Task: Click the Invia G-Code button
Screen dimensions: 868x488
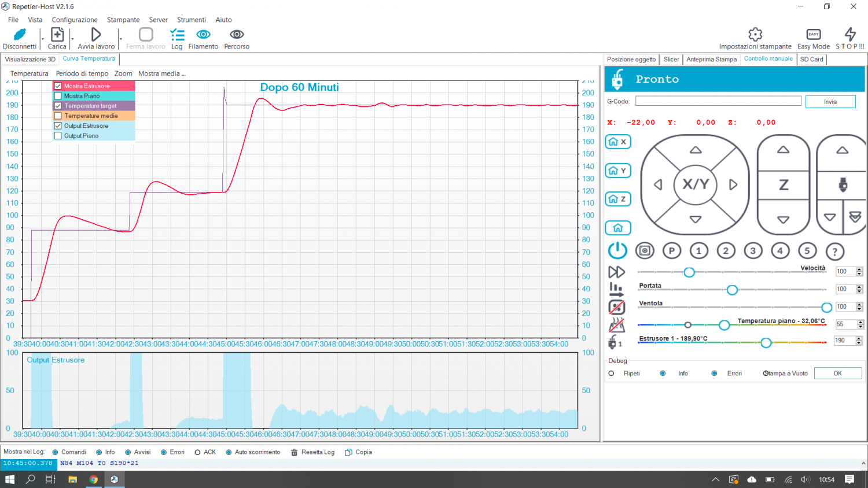Action: coord(830,102)
